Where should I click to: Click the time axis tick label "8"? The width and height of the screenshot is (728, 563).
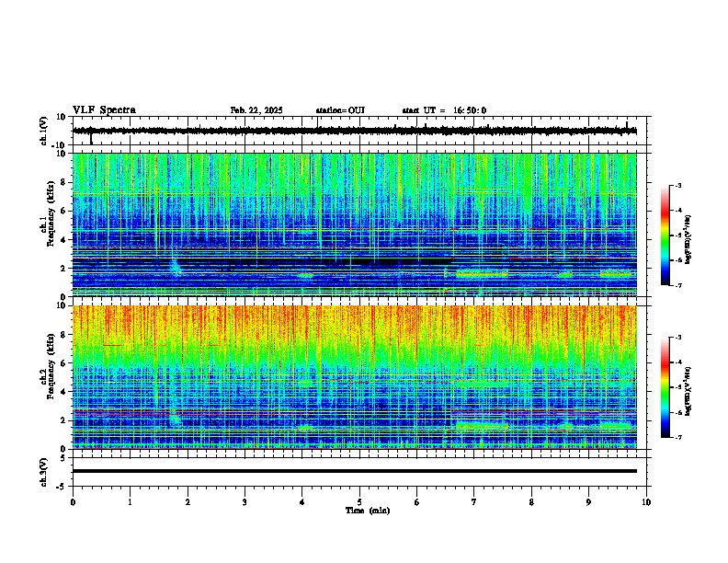[531, 502]
